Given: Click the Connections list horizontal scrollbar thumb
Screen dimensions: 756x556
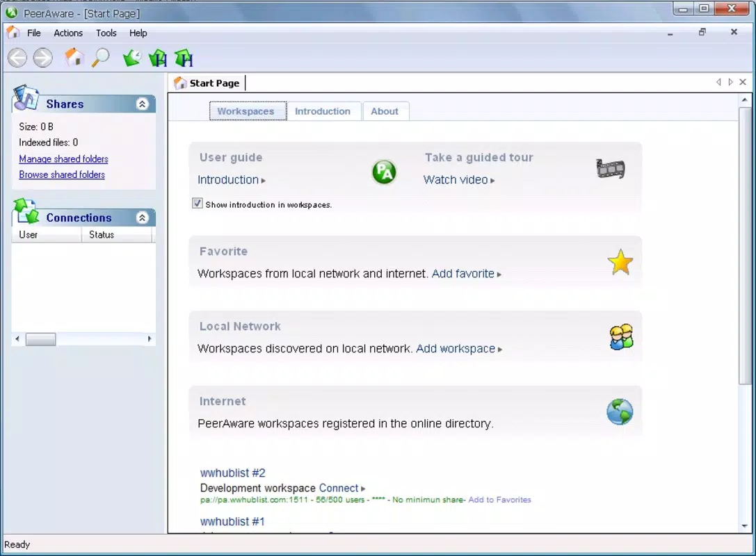Looking at the screenshot, I should 40,339.
